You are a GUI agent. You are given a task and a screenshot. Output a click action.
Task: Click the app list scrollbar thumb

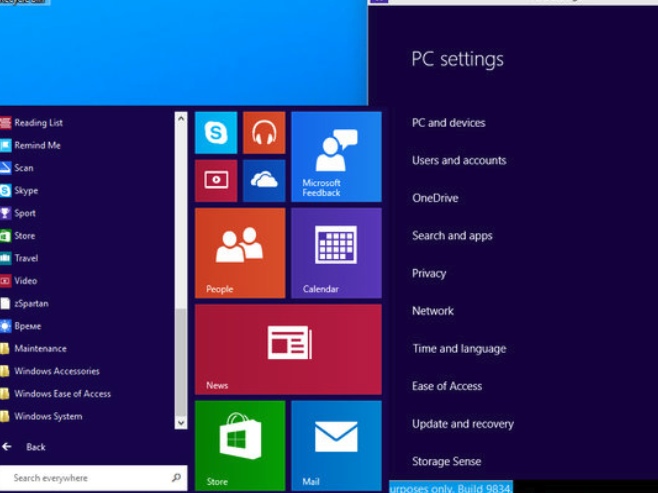[x=181, y=363]
